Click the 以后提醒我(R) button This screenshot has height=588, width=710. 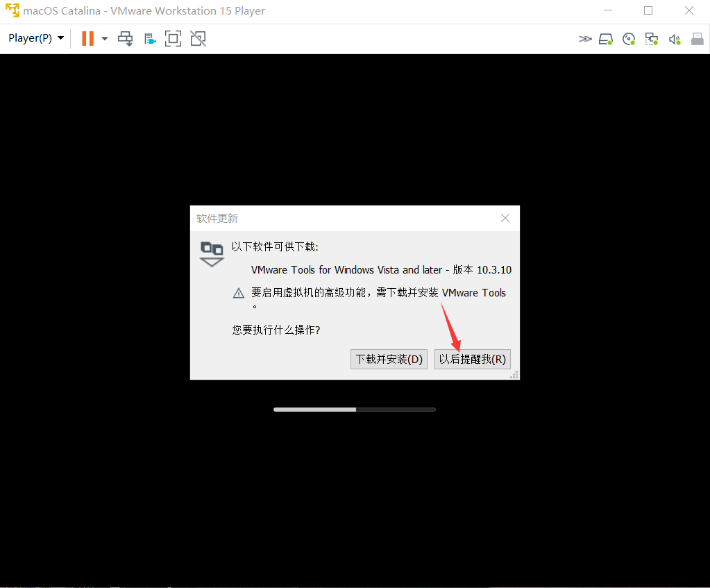pos(472,359)
